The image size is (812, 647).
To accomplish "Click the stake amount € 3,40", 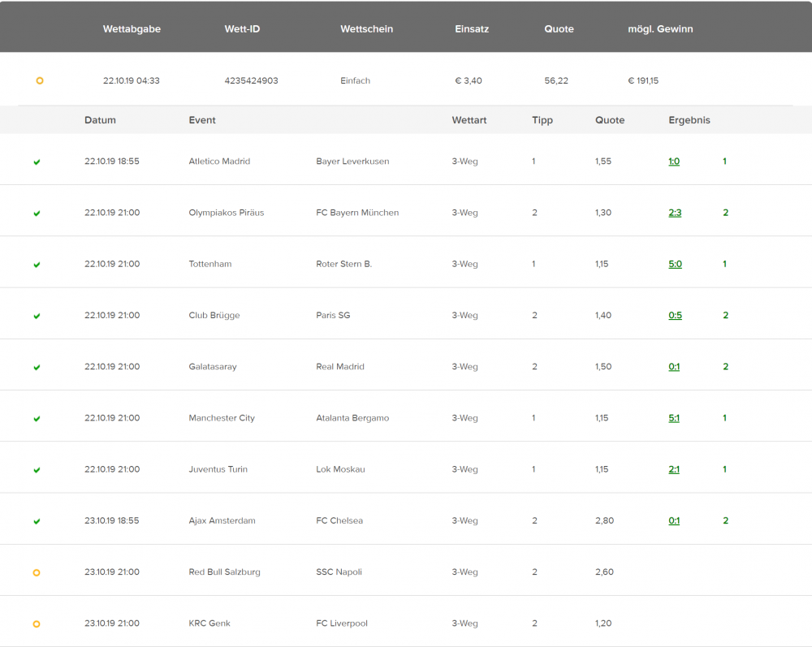I will [469, 80].
